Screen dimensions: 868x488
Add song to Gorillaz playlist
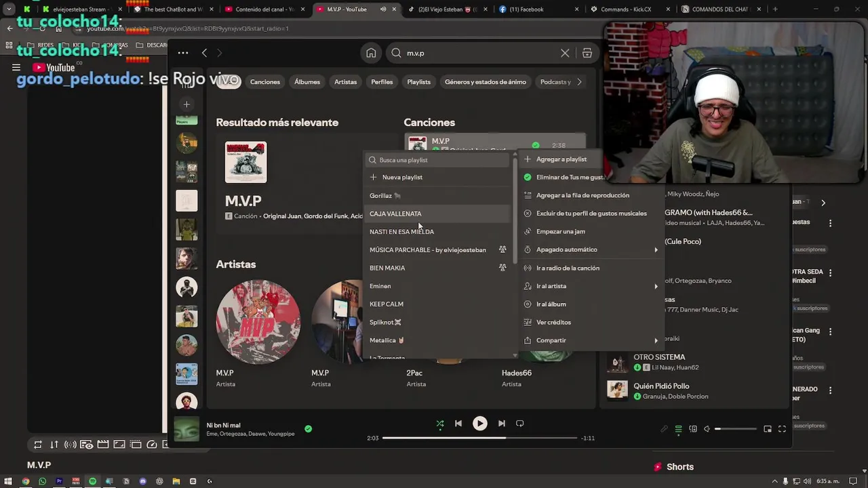(437, 195)
